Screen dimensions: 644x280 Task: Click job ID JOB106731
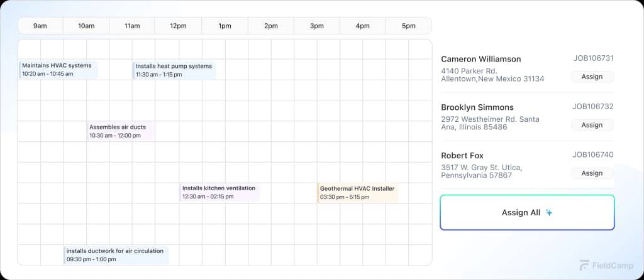tap(594, 58)
